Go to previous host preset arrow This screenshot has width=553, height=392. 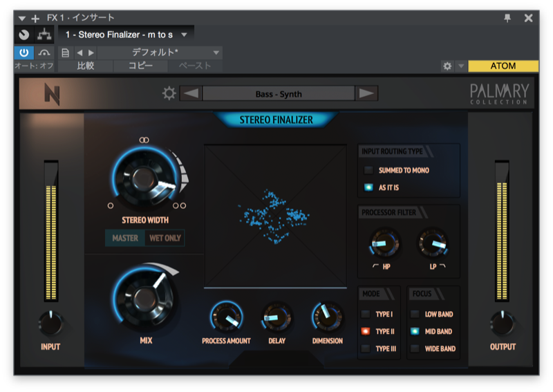(79, 53)
